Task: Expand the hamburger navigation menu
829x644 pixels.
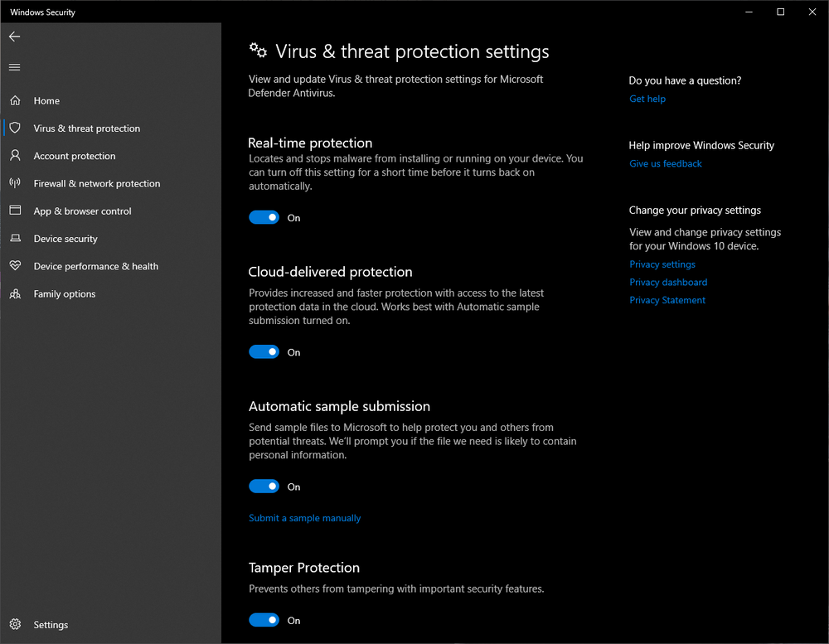Action: pyautogui.click(x=15, y=67)
